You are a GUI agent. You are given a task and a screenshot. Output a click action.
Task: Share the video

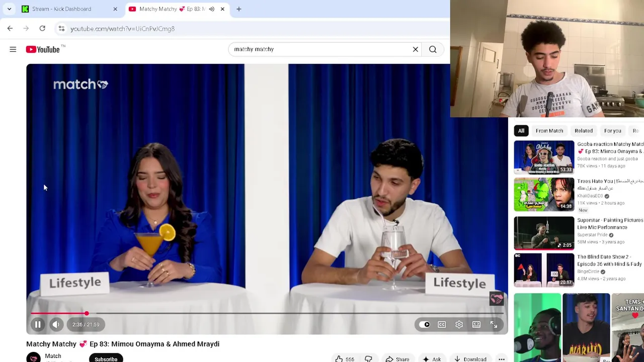(x=397, y=359)
